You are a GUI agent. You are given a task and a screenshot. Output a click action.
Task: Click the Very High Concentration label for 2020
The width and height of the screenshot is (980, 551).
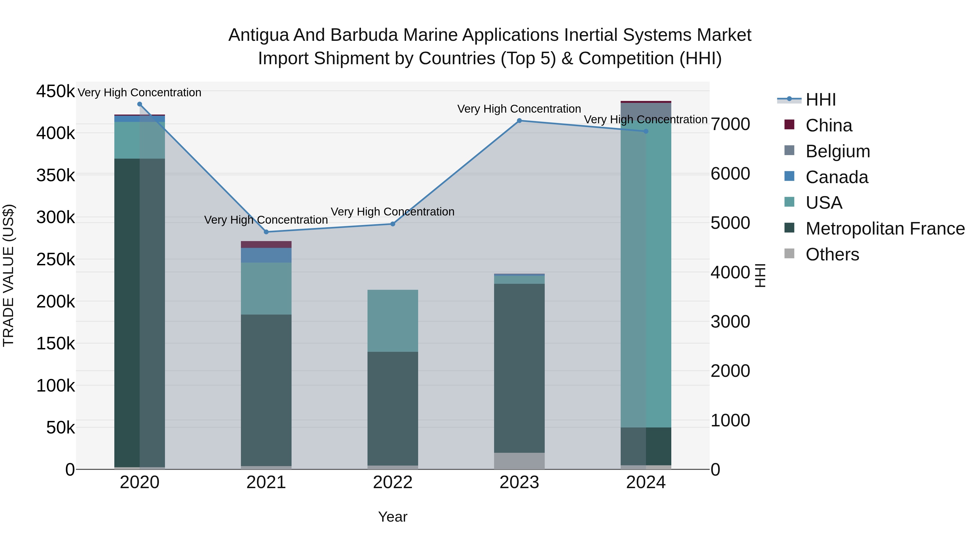click(x=140, y=93)
